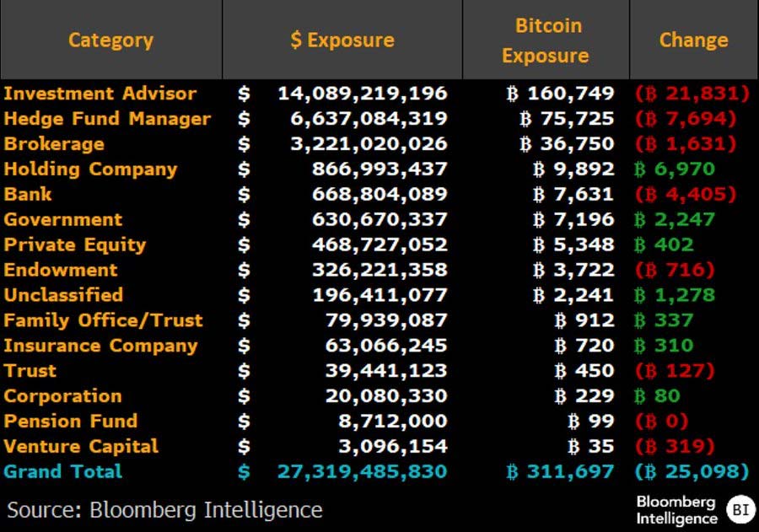The height and width of the screenshot is (532, 759).
Task: Select the Government row label
Action: coord(63,219)
